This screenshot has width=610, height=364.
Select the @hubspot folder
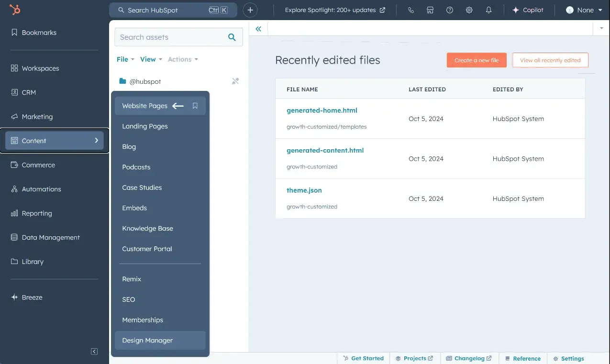(140, 81)
